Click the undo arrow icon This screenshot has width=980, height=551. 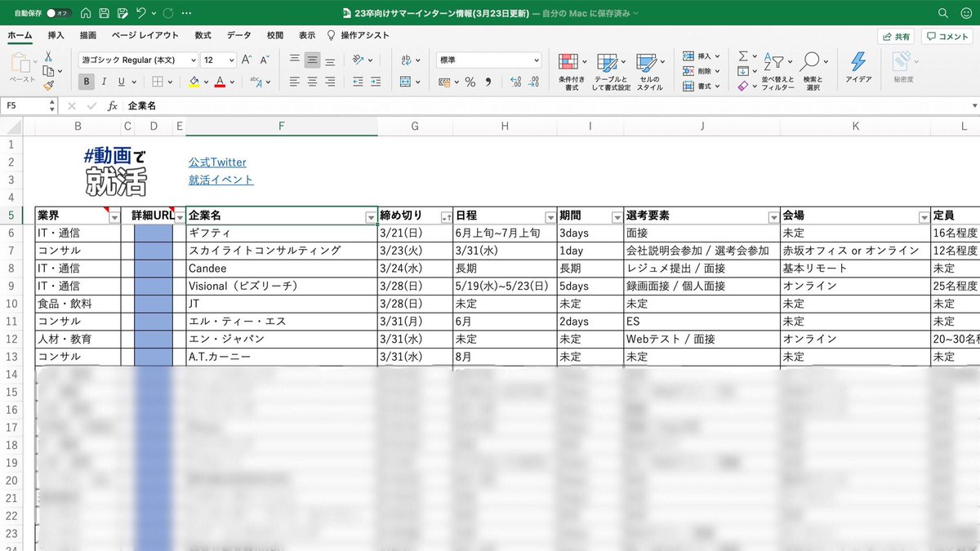141,13
